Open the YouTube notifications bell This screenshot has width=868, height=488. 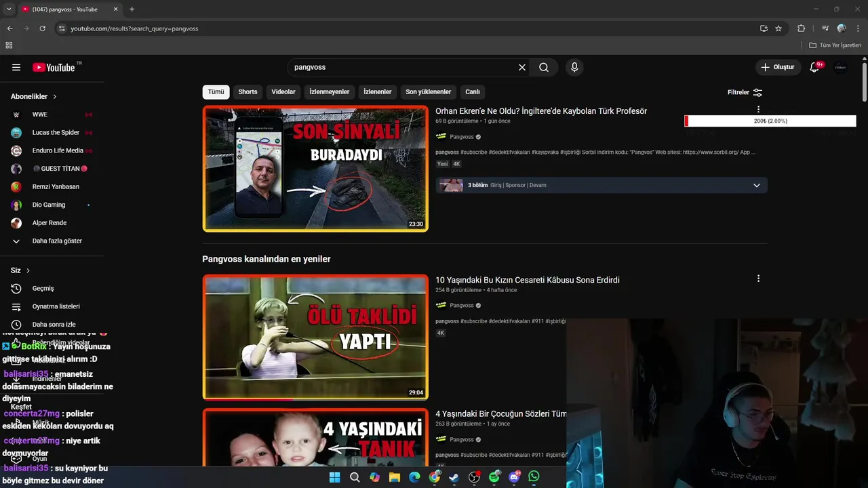click(x=816, y=67)
